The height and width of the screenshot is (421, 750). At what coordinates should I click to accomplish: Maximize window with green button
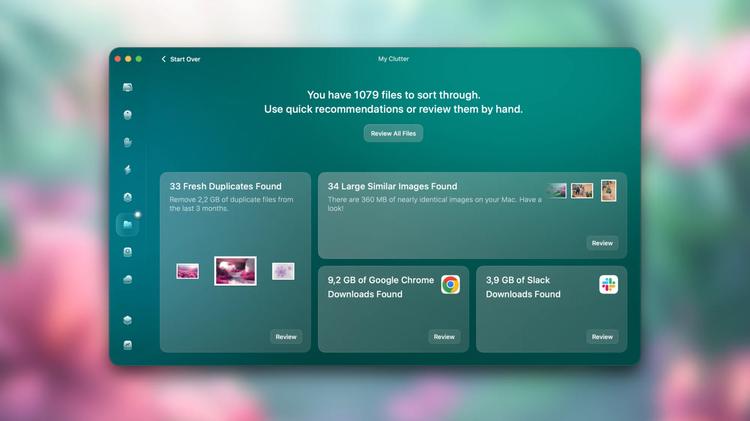tap(139, 59)
